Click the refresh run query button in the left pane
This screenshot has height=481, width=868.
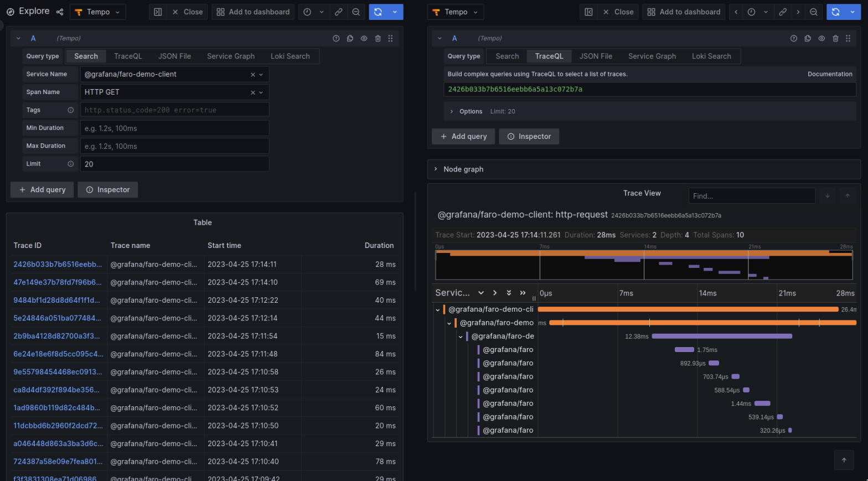[x=378, y=12]
